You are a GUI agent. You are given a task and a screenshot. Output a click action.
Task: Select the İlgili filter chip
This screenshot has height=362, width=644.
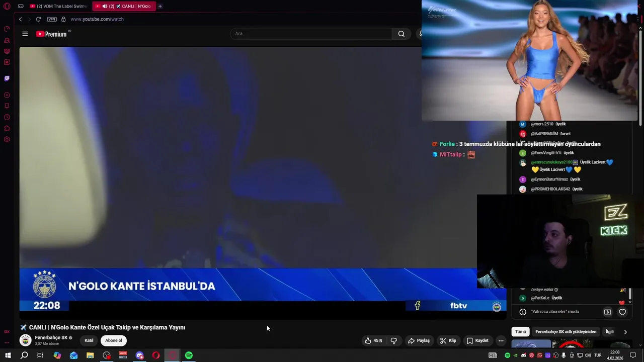[610, 331]
